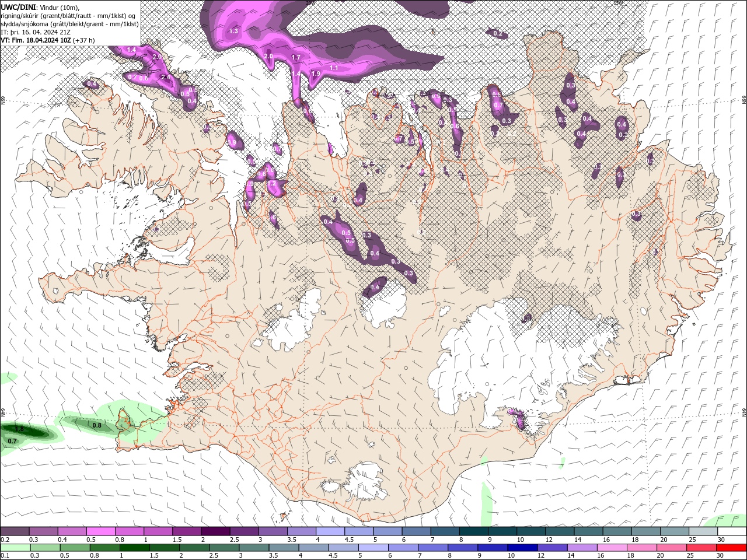Select the dark teal upper swatch between 8 and 9
This screenshot has height=560, width=747.
(x=473, y=531)
